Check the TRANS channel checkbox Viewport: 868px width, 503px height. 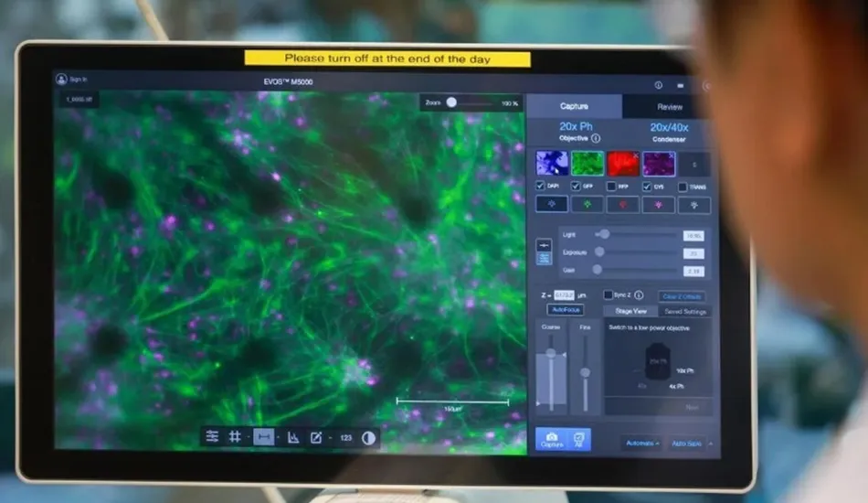pos(683,187)
